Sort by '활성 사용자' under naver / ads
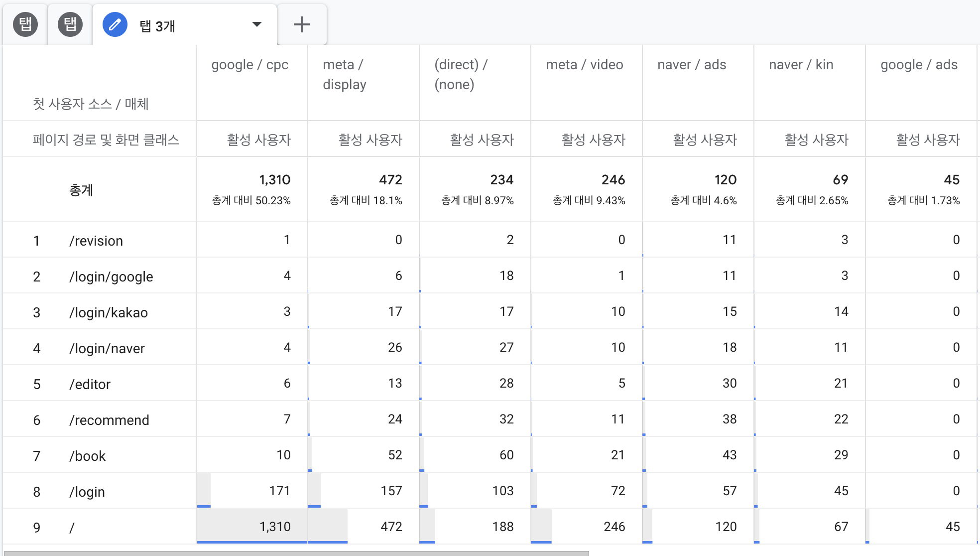The image size is (980, 556). click(x=705, y=139)
